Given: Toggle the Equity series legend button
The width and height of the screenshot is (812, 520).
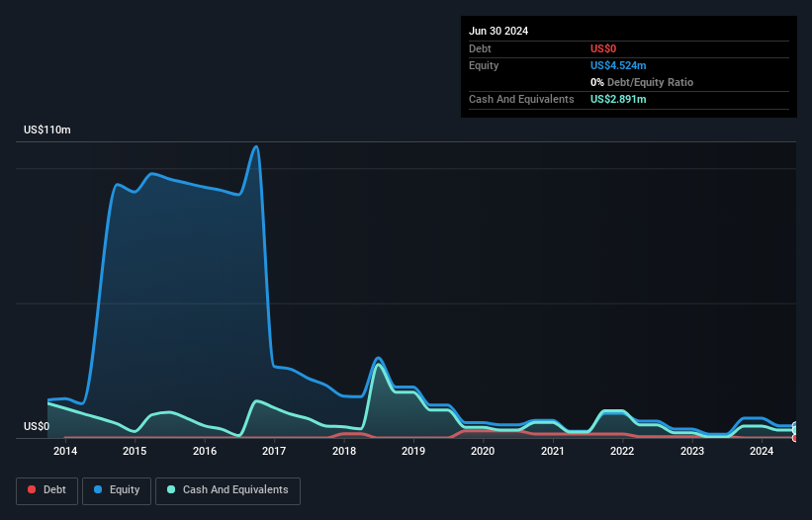Looking at the screenshot, I should click(x=117, y=490).
